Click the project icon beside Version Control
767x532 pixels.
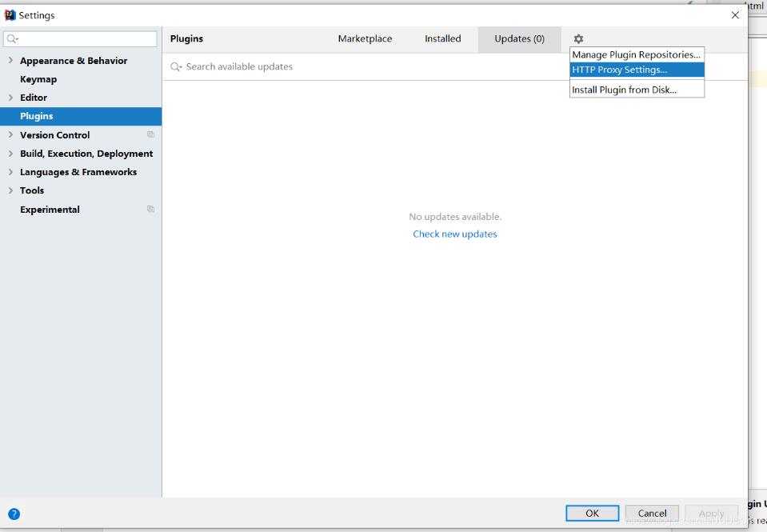[151, 134]
